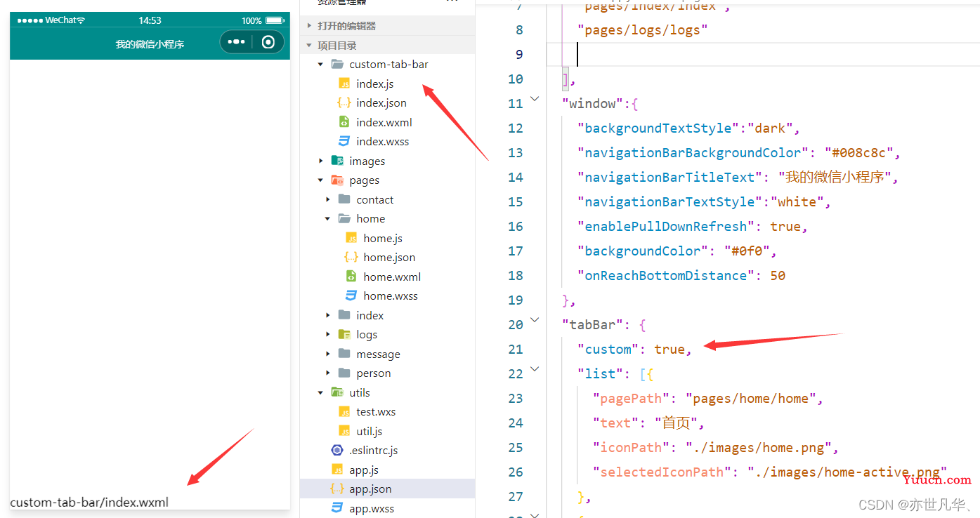Viewport: 980px width, 518px height.
Task: Collapse the custom-tab-bar folder arrow
Action: [x=321, y=65]
